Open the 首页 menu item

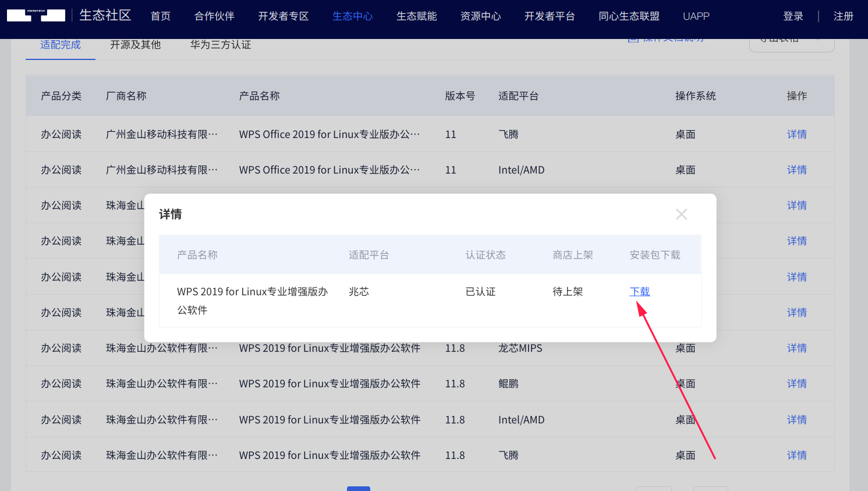click(x=160, y=16)
